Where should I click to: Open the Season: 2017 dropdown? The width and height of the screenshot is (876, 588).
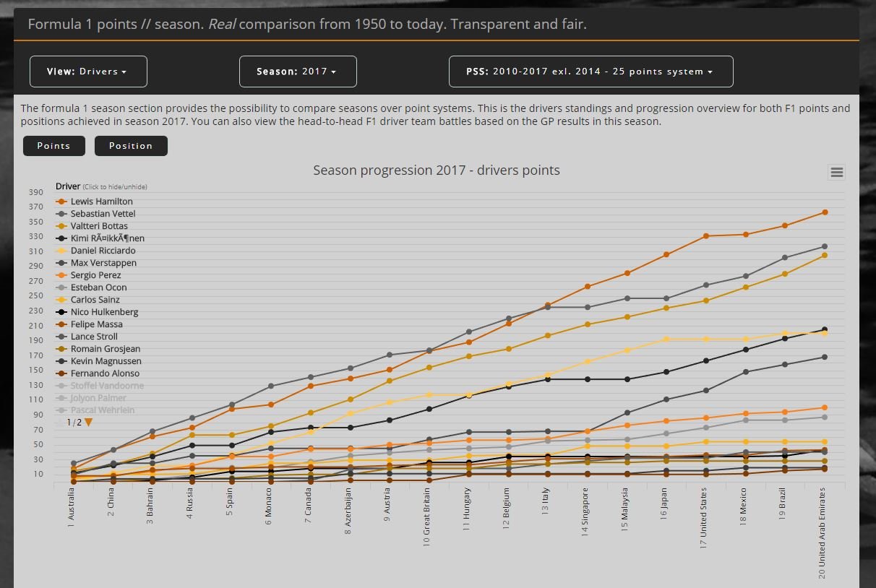(298, 72)
